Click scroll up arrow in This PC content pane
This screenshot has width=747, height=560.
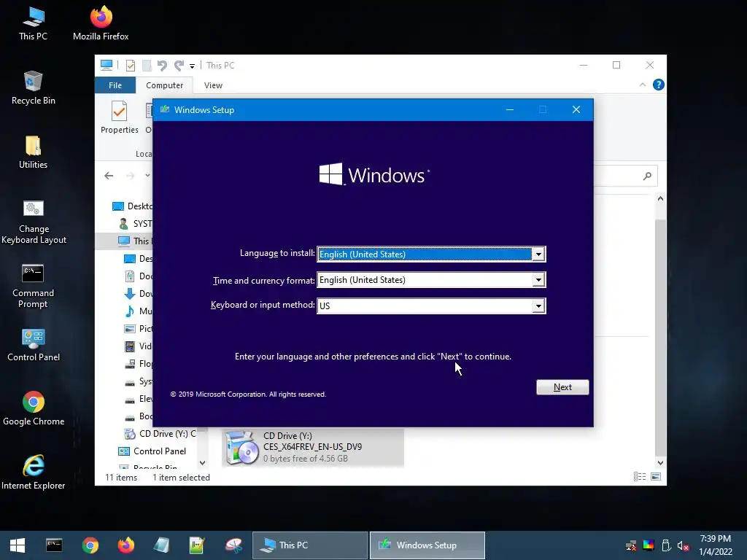(x=660, y=198)
